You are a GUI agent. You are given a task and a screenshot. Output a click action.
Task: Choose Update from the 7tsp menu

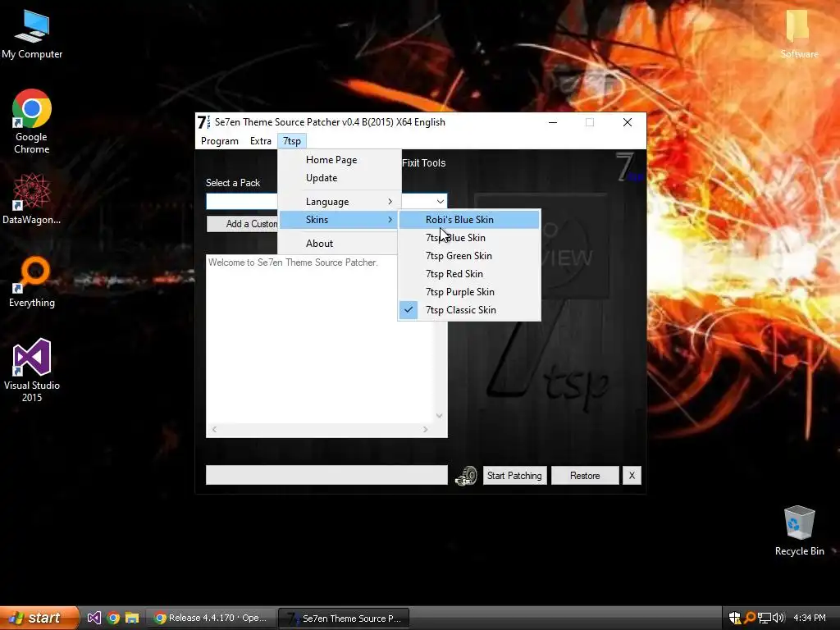340,178
